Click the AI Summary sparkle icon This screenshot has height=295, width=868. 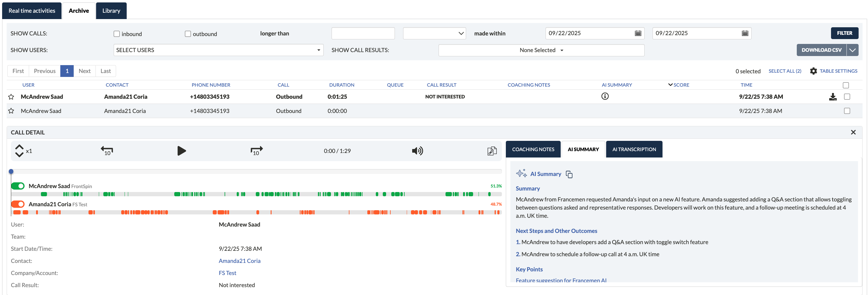pyautogui.click(x=521, y=174)
